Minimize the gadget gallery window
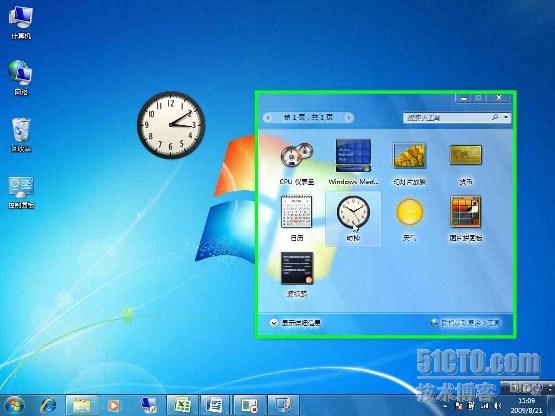 pos(464,98)
